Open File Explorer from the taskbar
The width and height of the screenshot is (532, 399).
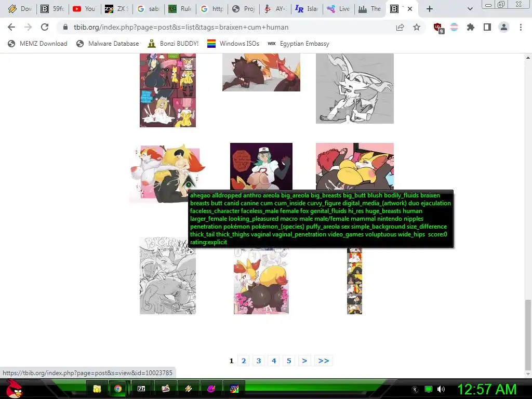point(97,389)
